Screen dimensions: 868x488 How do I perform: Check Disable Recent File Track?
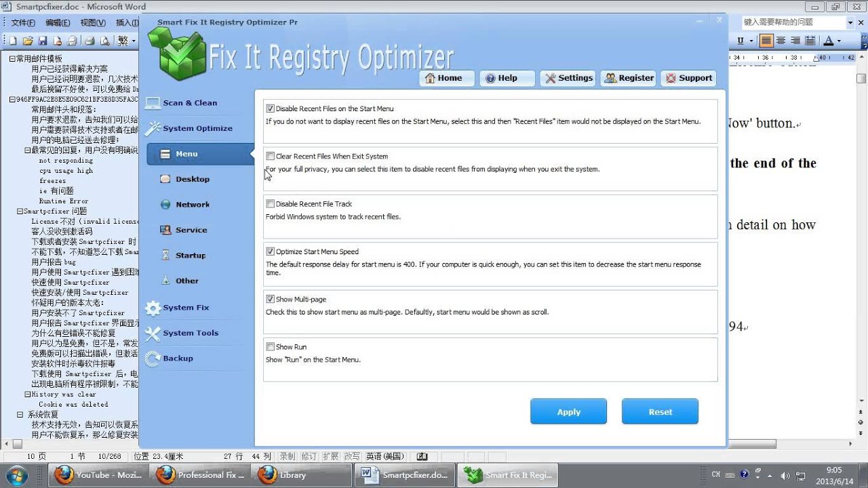coord(271,203)
